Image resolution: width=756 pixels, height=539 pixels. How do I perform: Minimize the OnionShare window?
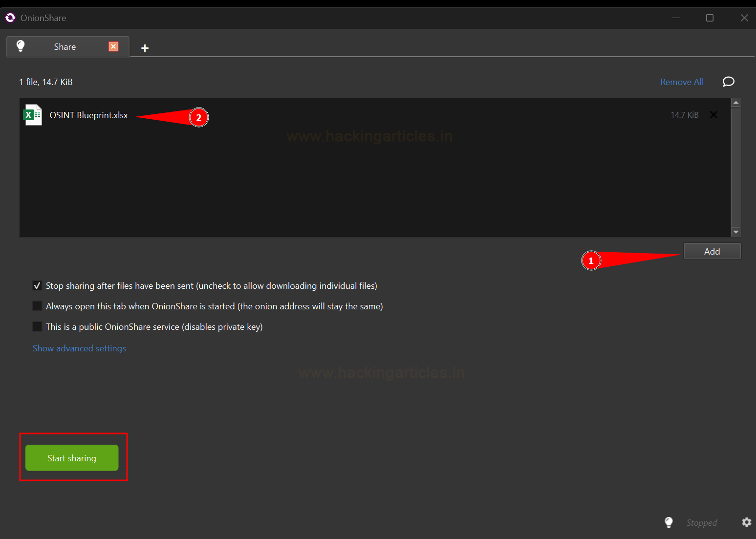tap(676, 18)
